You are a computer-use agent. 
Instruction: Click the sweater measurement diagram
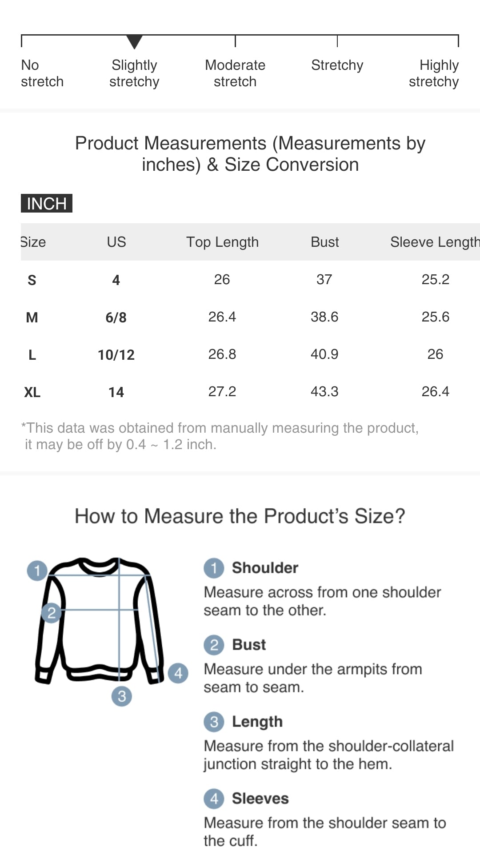coord(100,623)
